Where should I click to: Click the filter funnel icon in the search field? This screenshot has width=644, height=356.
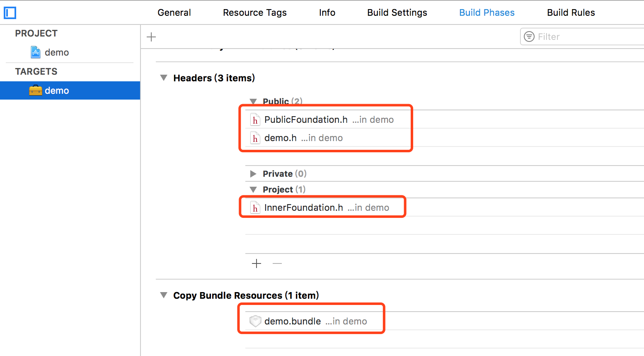[x=529, y=37]
